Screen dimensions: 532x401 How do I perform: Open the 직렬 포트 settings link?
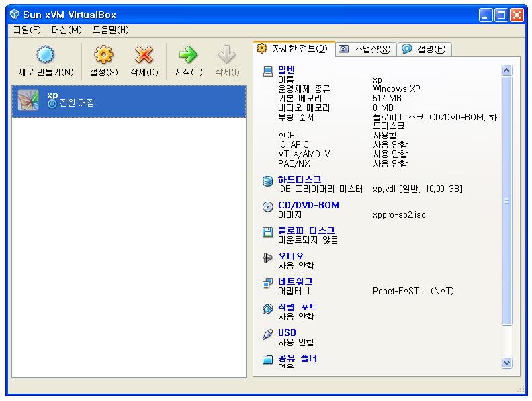point(298,307)
